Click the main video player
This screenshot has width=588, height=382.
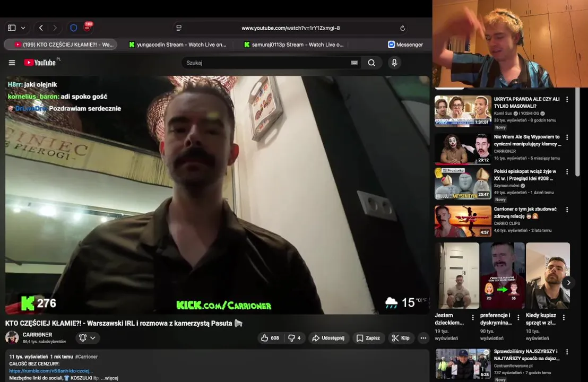coord(217,195)
